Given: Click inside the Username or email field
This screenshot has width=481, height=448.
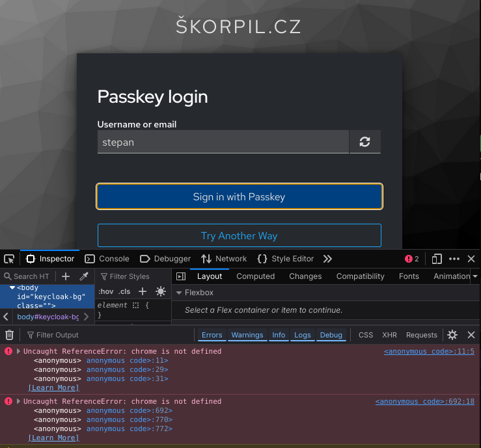Looking at the screenshot, I should (x=223, y=142).
